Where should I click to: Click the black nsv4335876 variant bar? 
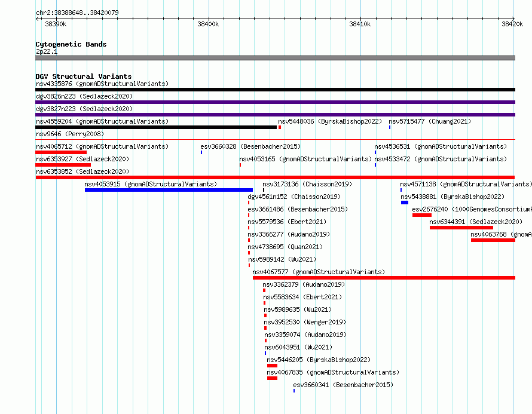(x=275, y=90)
